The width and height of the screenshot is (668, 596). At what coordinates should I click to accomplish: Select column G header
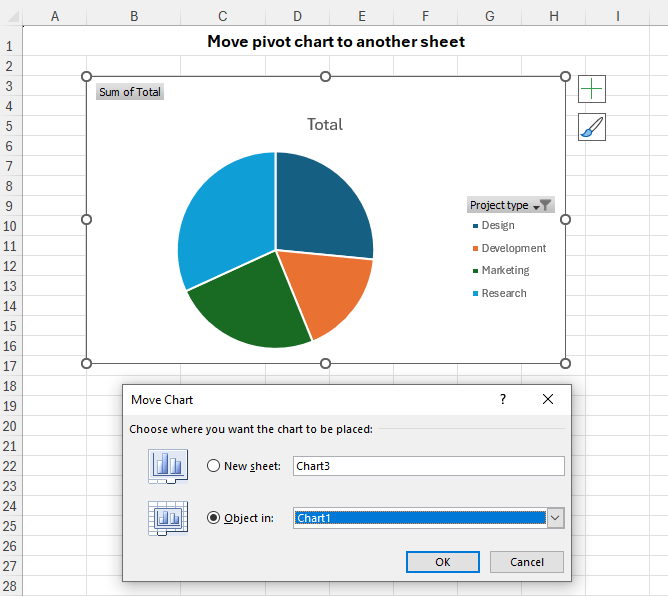click(489, 16)
